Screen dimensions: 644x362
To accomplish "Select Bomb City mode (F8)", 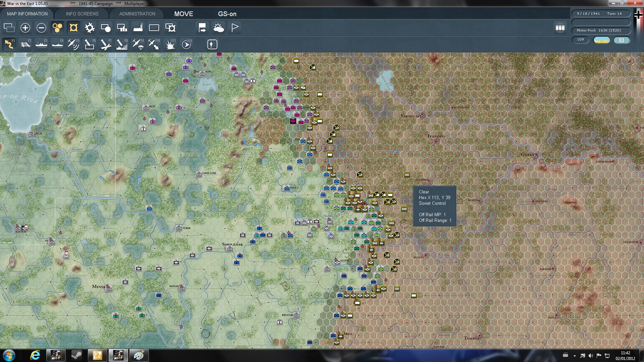I will [122, 44].
